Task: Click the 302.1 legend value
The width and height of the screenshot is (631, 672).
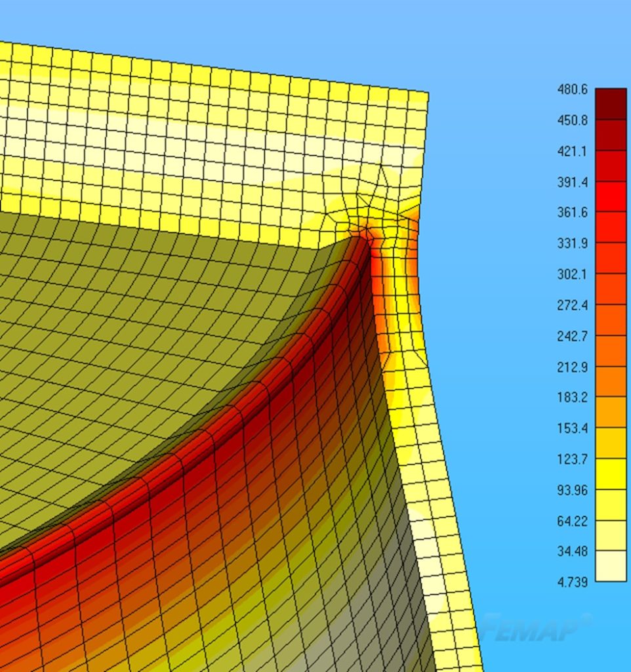Action: [573, 274]
